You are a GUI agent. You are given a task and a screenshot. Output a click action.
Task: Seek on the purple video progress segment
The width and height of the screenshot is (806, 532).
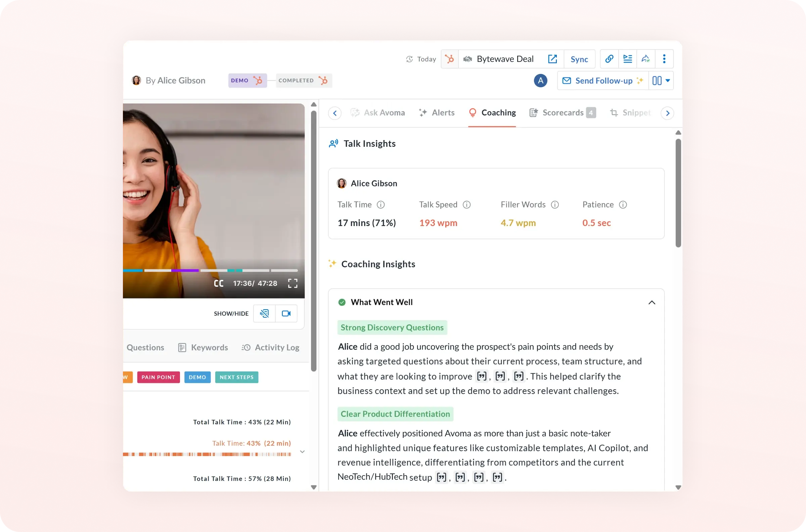click(x=185, y=270)
